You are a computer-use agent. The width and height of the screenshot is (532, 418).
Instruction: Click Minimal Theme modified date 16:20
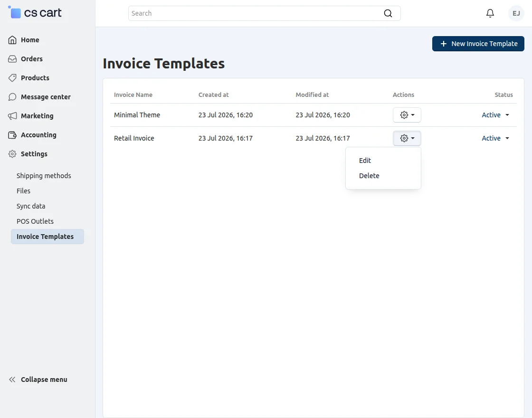323,115
